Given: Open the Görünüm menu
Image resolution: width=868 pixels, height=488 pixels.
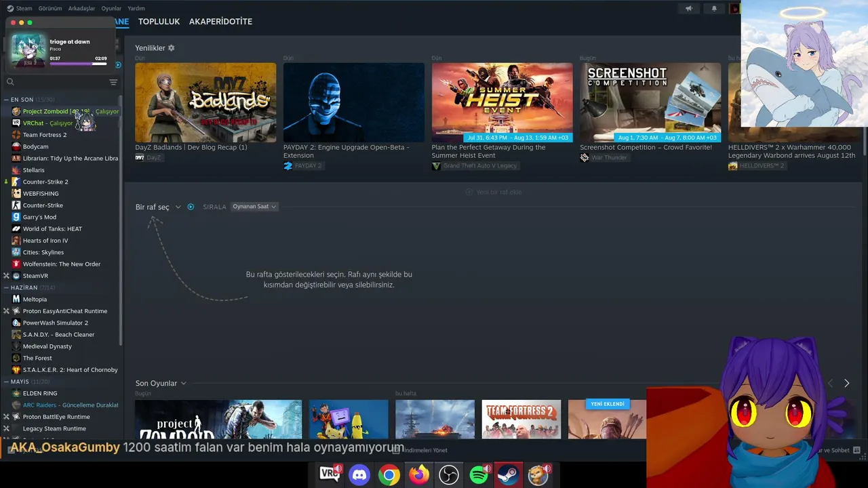Looking at the screenshot, I should (x=50, y=8).
